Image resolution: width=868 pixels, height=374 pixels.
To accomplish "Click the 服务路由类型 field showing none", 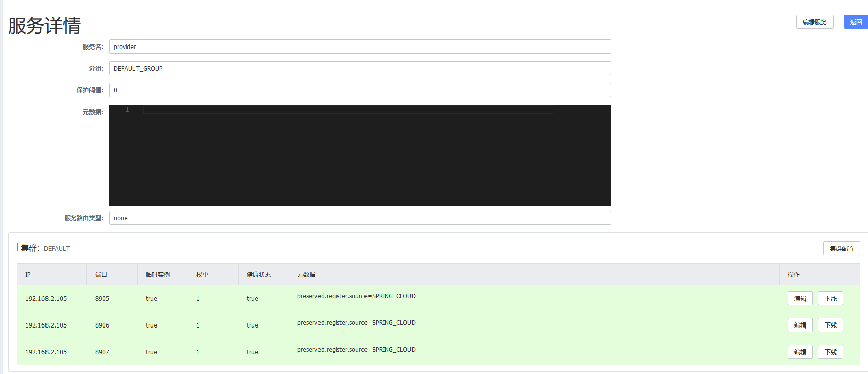I will pos(359,218).
